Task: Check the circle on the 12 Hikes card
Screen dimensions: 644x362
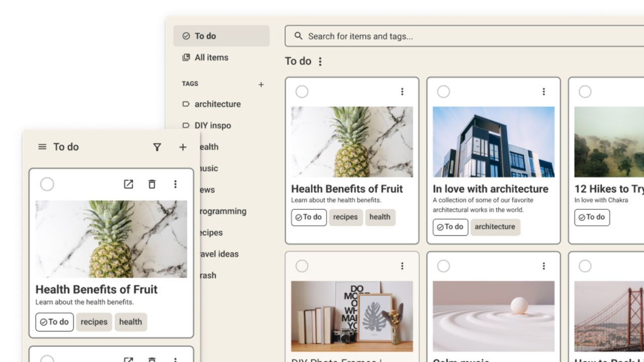Action: point(585,92)
